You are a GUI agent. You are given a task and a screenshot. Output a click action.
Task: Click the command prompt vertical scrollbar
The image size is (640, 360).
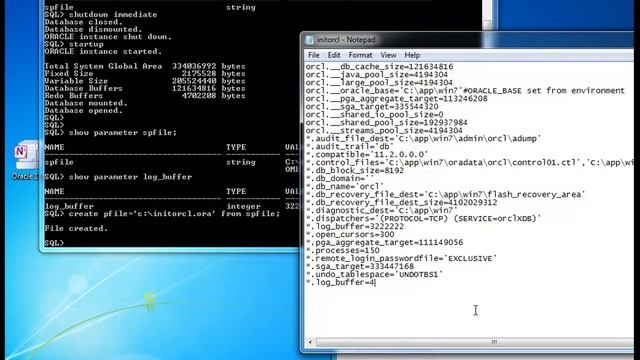tap(487, 15)
